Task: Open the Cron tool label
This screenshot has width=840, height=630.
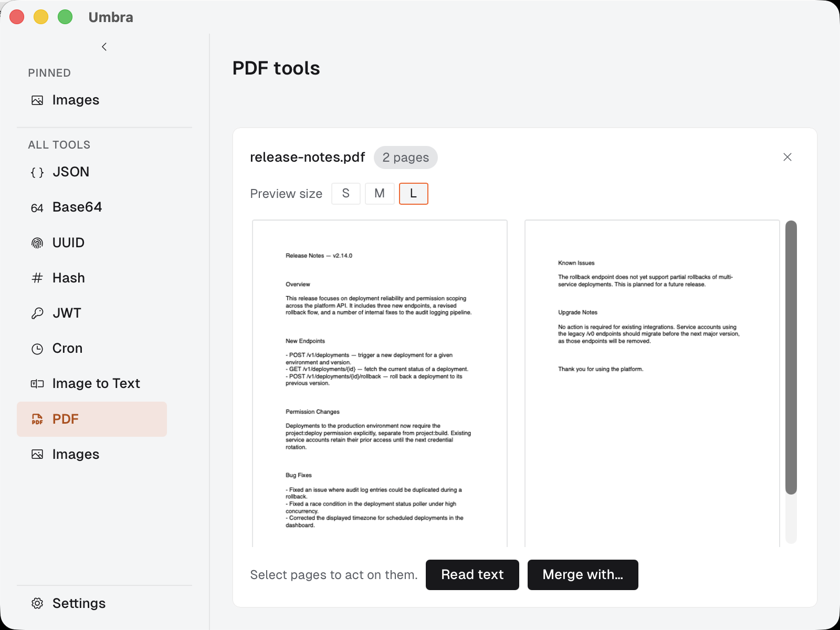Action: tap(67, 348)
